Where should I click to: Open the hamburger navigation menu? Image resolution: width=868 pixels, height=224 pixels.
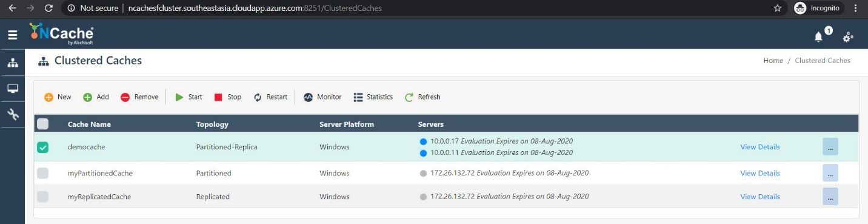12,35
